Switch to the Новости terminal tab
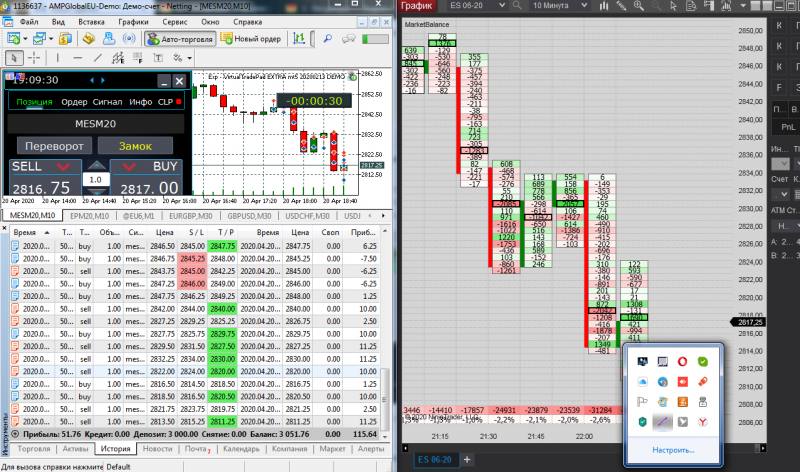Image resolution: width=800 pixels, height=472 pixels. pyautogui.click(x=157, y=449)
